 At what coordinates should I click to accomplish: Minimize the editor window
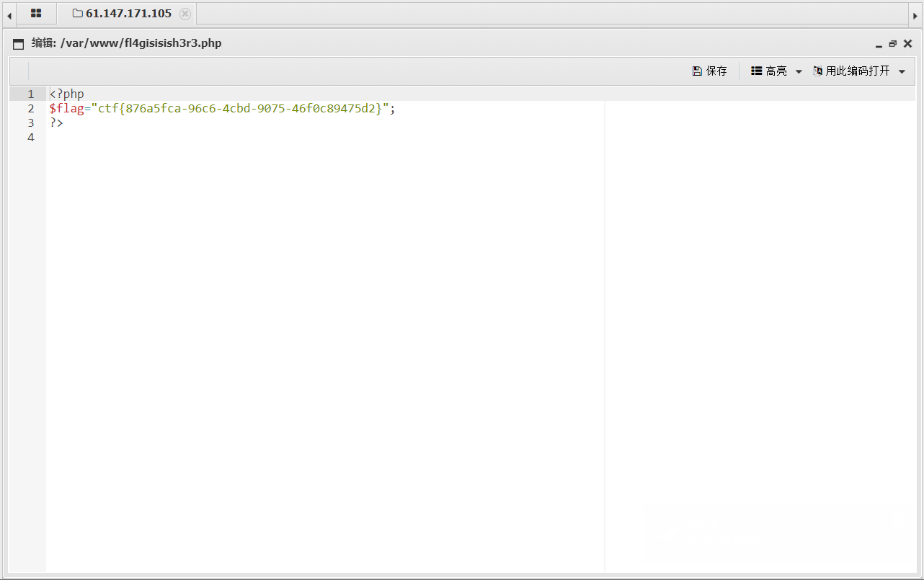click(x=879, y=45)
